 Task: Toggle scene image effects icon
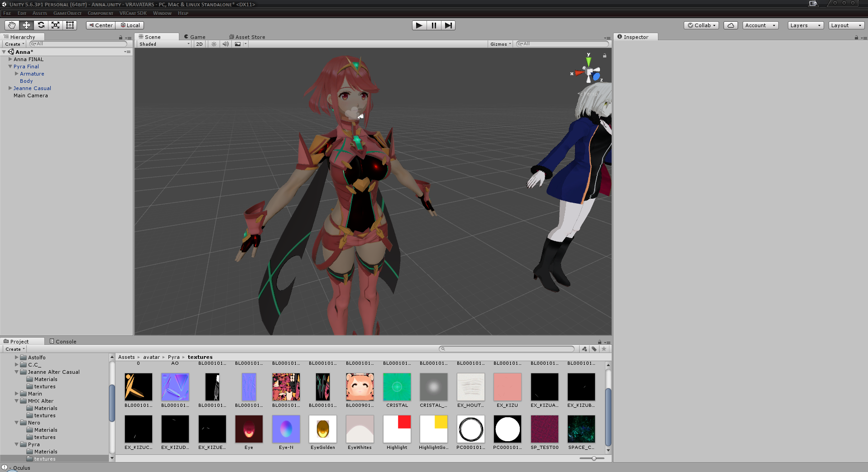click(238, 44)
